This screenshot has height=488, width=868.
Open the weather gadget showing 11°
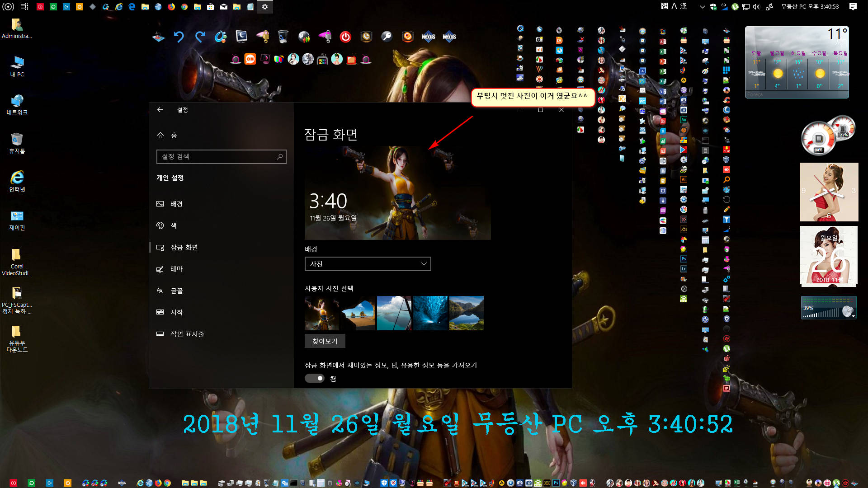(x=797, y=62)
